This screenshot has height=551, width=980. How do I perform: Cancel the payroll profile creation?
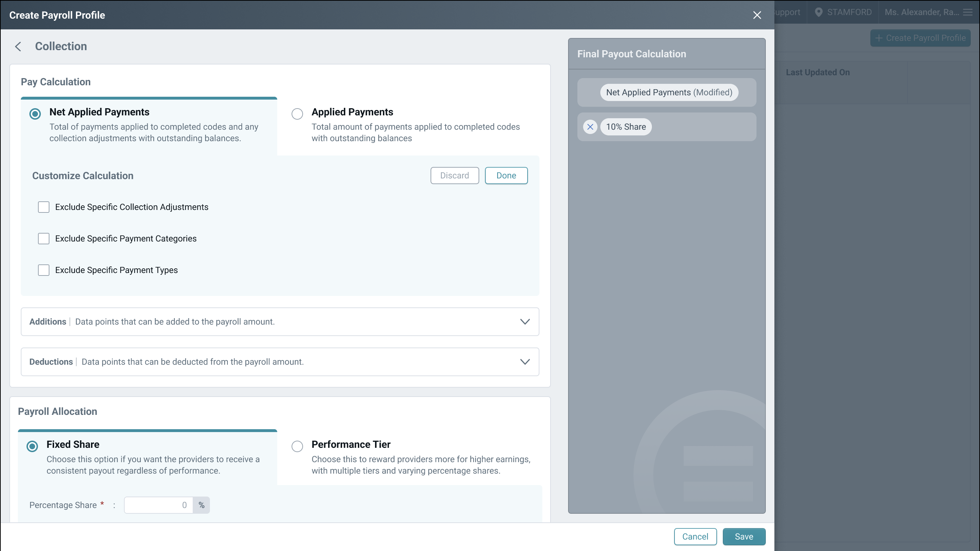coord(695,537)
